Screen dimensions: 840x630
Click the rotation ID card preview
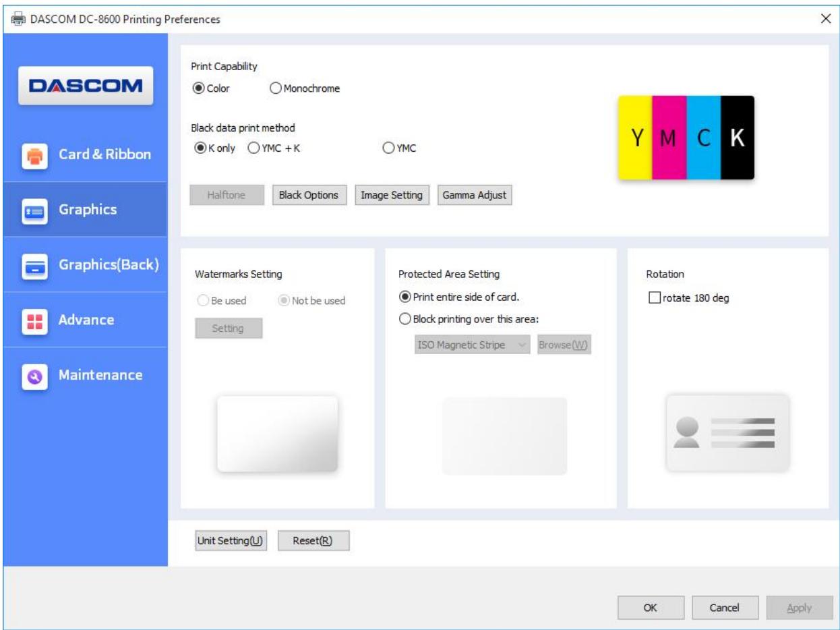pos(727,432)
